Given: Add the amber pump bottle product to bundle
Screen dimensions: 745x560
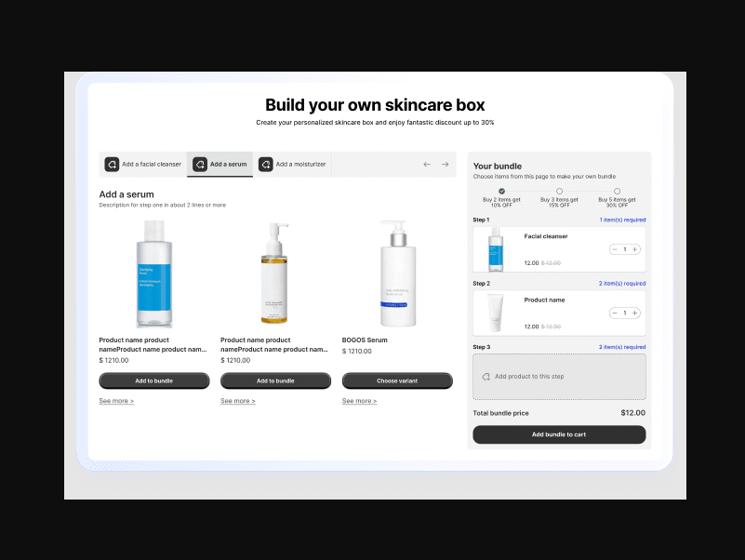Looking at the screenshot, I should click(x=275, y=380).
